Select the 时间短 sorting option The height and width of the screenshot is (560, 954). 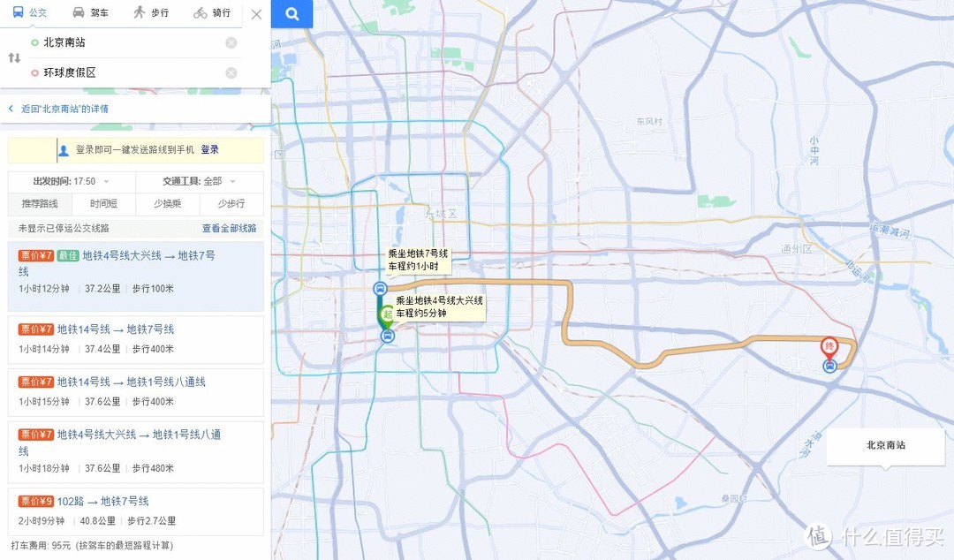tap(103, 204)
